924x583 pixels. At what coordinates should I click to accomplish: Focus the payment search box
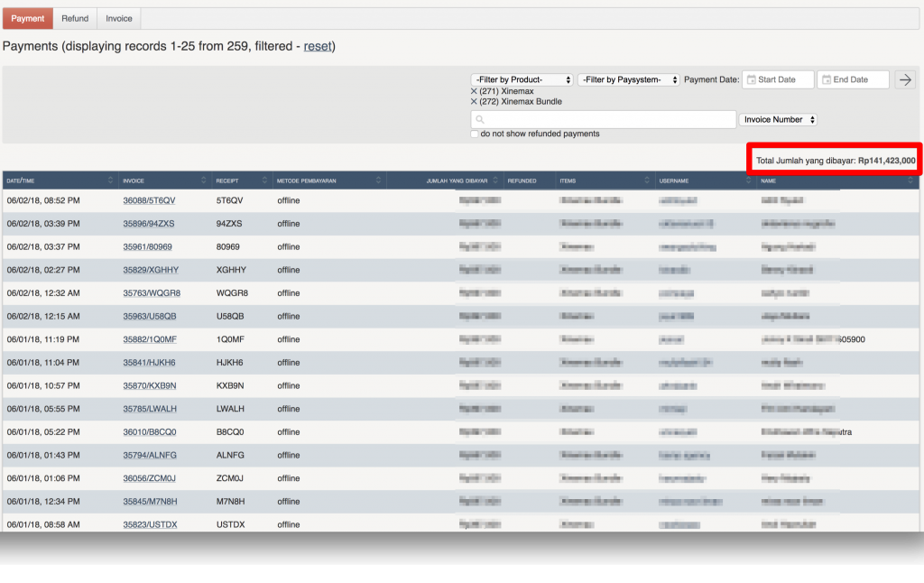pos(604,120)
